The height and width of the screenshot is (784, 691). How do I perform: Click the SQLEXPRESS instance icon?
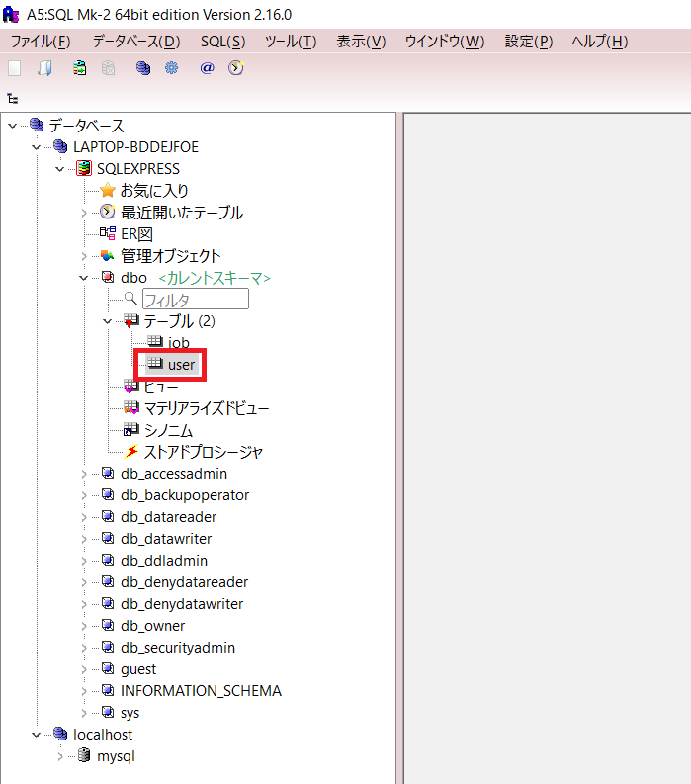(x=84, y=168)
